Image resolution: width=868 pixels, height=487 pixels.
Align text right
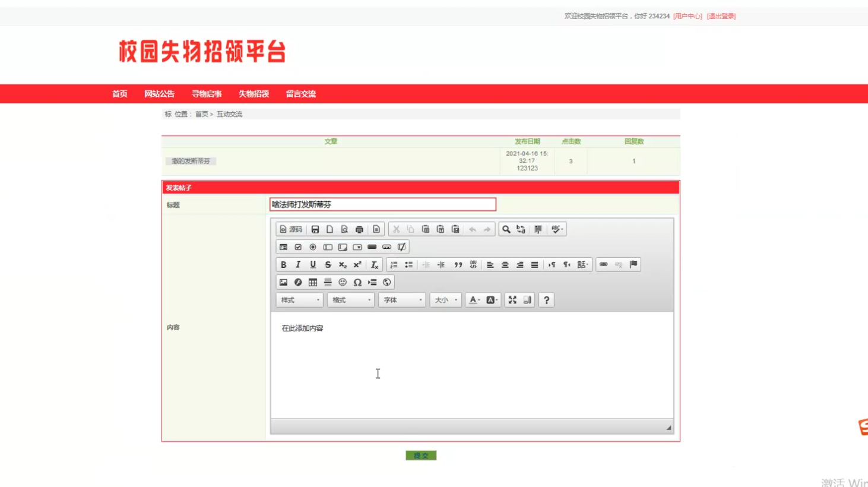[520, 265]
